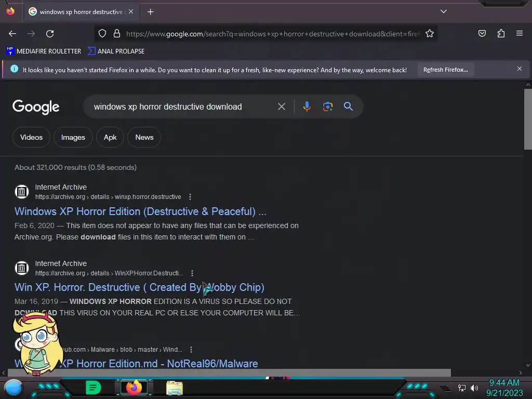Screen dimensions: 532x399
Task: Open the Start orb button
Action: click(13, 388)
